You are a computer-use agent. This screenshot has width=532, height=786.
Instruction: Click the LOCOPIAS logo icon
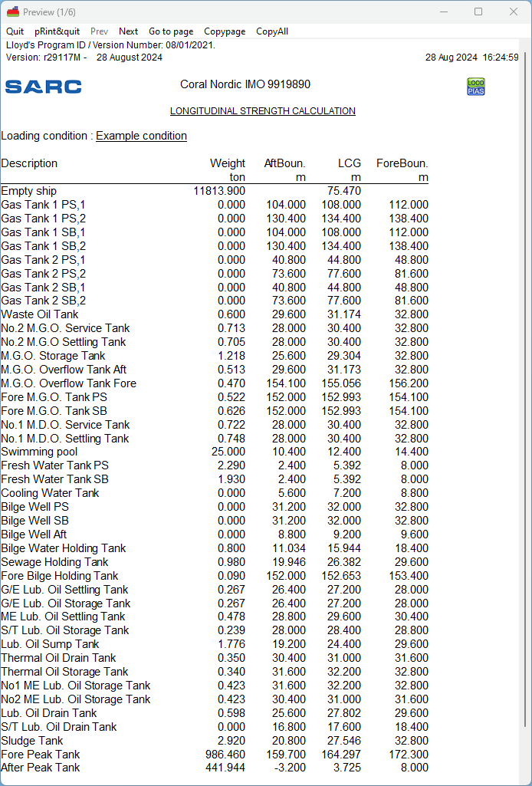click(x=475, y=87)
